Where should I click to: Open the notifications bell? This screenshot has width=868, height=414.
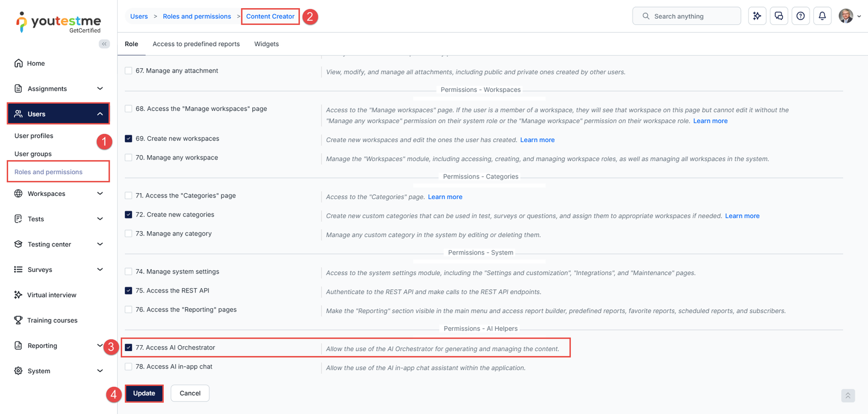[822, 16]
